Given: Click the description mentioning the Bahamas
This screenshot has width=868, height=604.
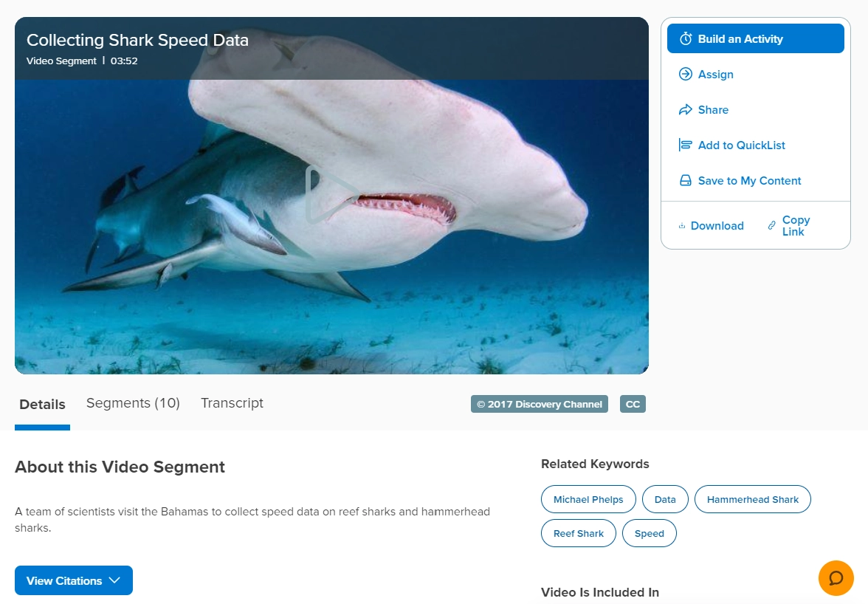Looking at the screenshot, I should click(252, 519).
